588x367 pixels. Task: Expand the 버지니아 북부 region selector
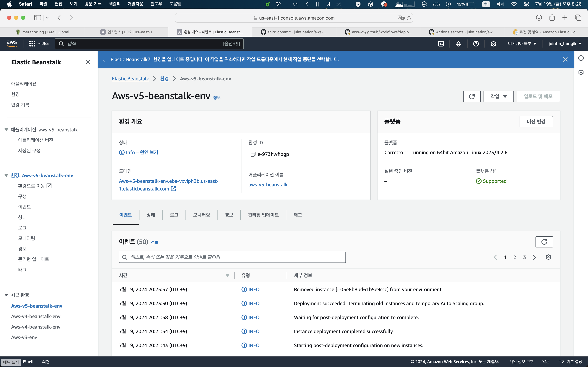click(x=522, y=44)
